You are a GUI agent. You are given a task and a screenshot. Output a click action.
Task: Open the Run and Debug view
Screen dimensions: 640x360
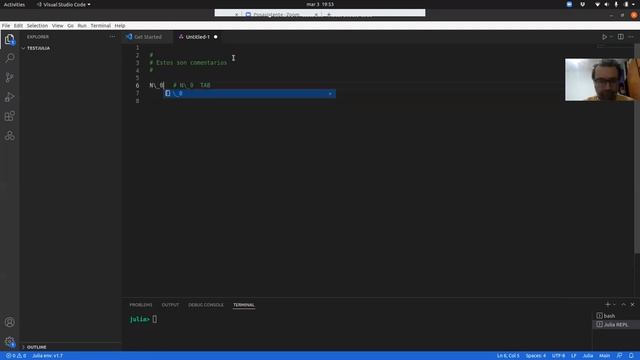(x=9, y=97)
